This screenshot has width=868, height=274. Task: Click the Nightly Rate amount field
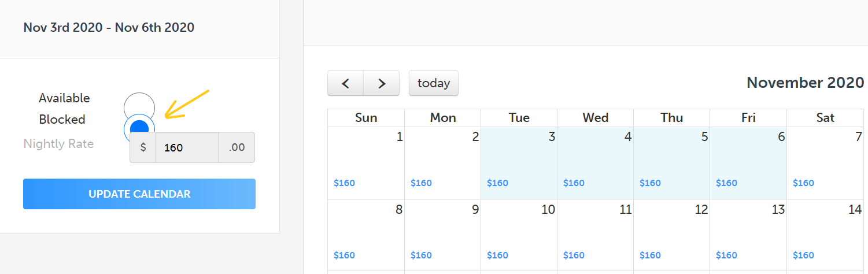pos(187,147)
